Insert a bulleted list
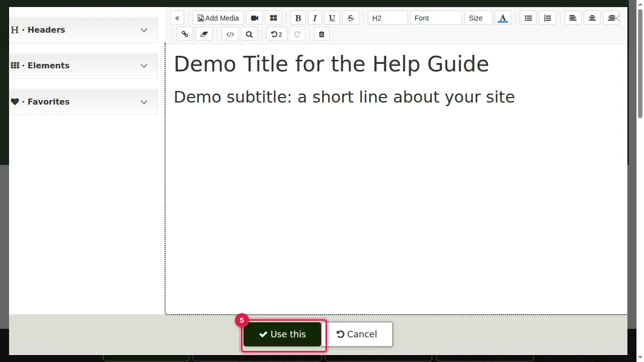The height and width of the screenshot is (362, 644). coord(528,18)
